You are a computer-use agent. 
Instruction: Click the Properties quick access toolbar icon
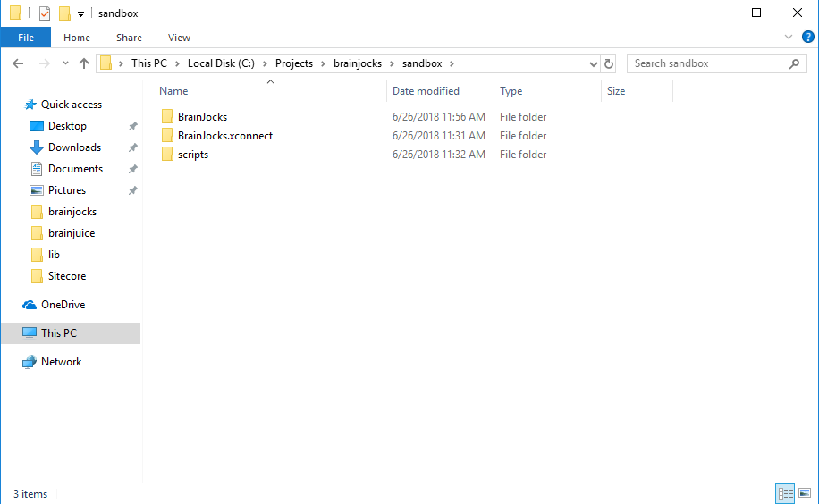(x=45, y=13)
